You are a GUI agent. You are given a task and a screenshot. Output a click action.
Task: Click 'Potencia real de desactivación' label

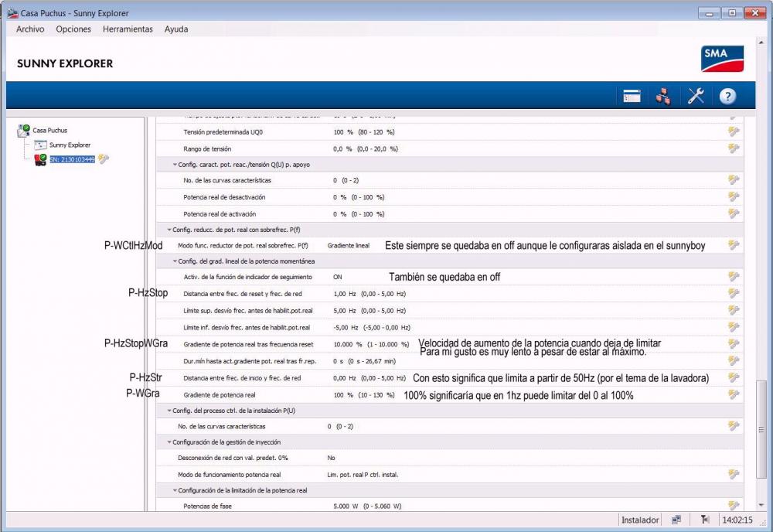224,197
